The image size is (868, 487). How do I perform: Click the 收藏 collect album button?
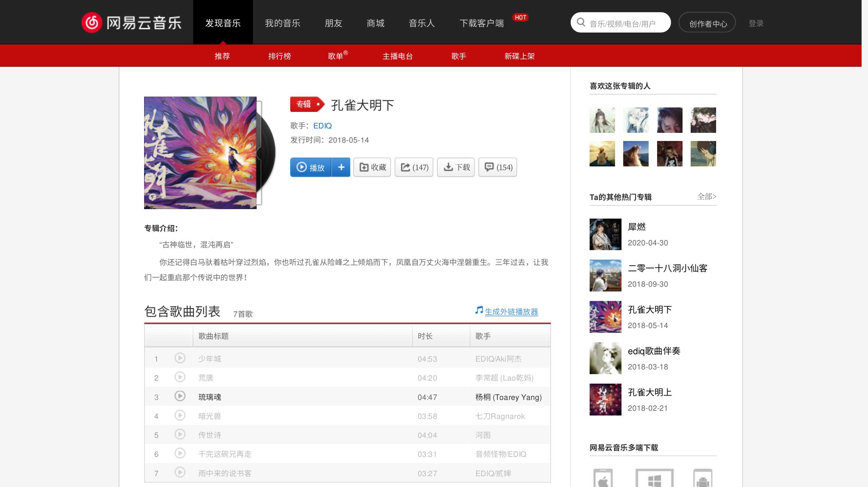372,167
